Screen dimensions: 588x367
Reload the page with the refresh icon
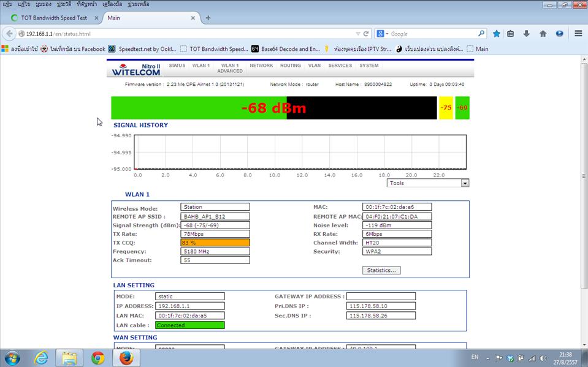(x=367, y=34)
